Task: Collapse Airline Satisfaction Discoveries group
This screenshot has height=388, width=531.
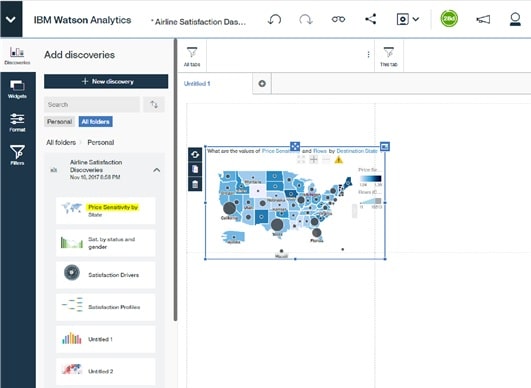Action: 156,170
